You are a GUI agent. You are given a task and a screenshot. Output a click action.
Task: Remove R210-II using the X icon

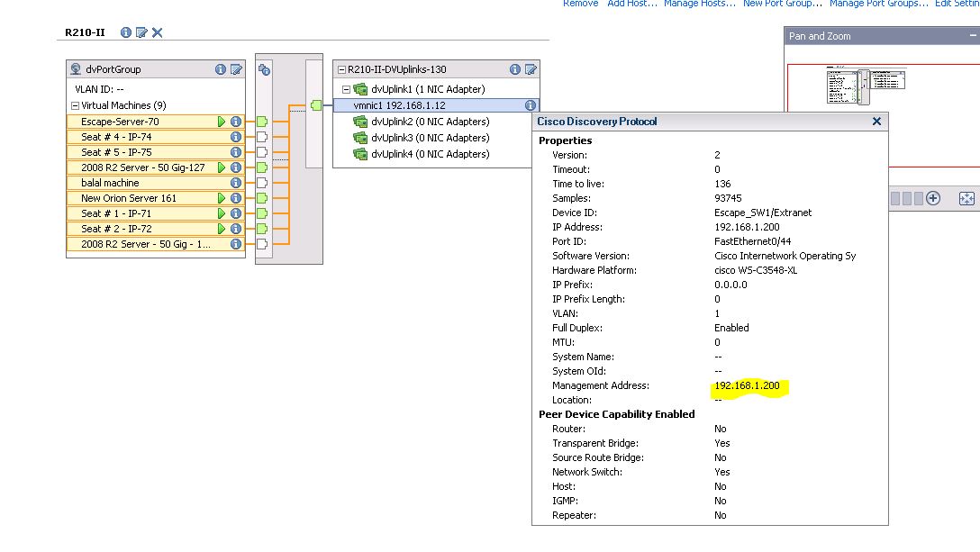[x=158, y=32]
